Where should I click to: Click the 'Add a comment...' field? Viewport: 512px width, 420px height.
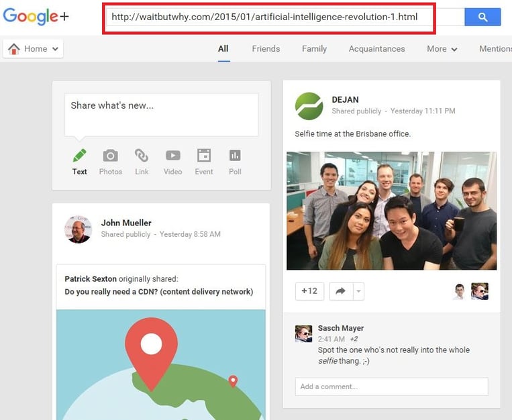(x=391, y=386)
